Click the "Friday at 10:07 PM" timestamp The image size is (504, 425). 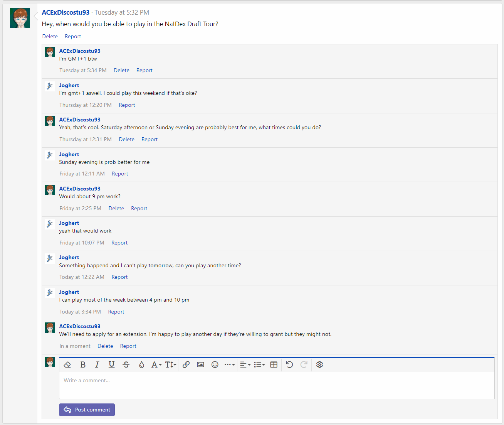(82, 243)
